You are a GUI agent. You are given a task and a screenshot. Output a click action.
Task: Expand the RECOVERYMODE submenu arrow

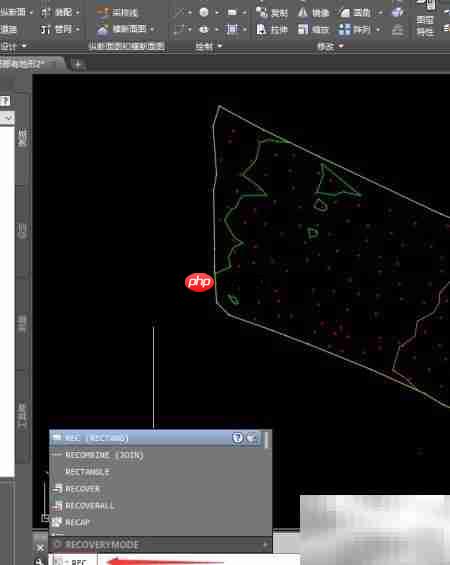(x=266, y=544)
